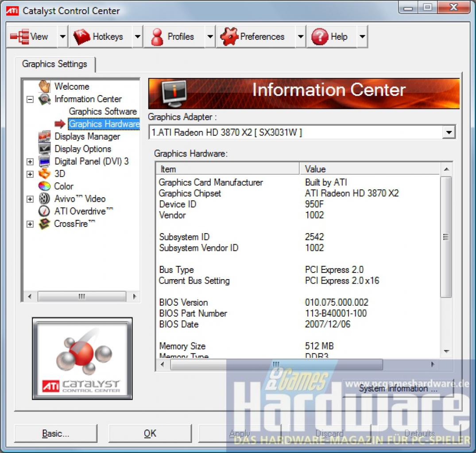
Task: Click the Profiles person icon
Action: pos(157,37)
